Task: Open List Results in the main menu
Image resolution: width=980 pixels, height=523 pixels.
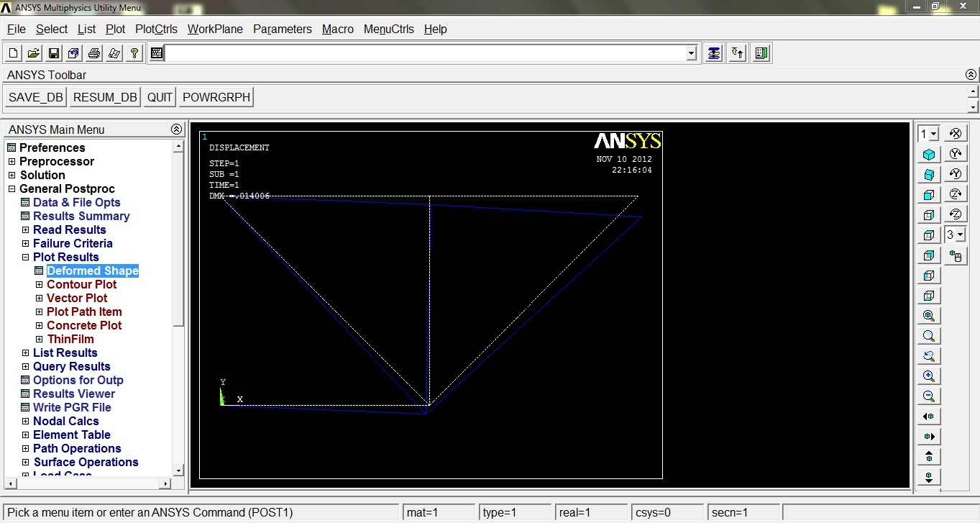Action: pyautogui.click(x=65, y=353)
